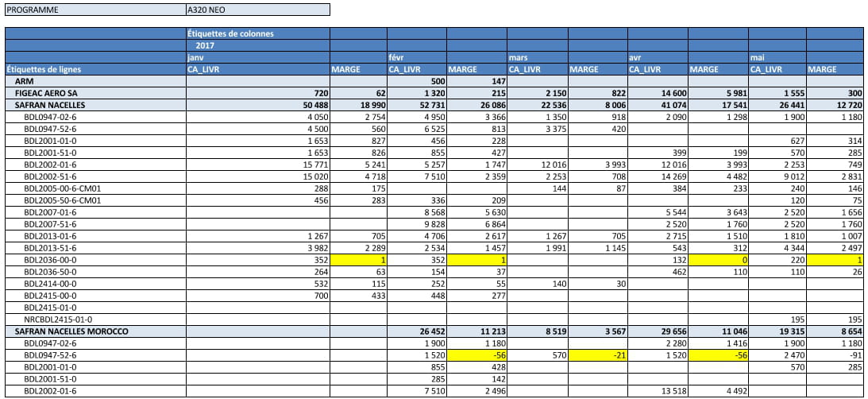Click the A320 NEO programme value cell

pos(258,10)
